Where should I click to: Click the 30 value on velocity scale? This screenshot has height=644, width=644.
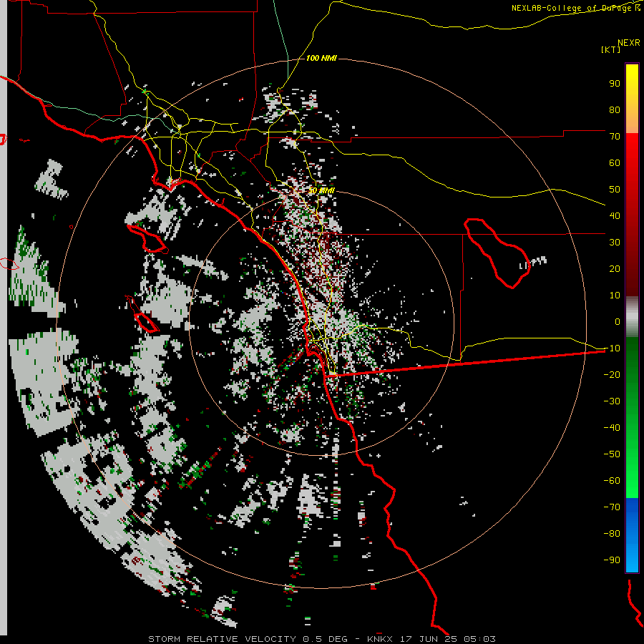click(615, 243)
